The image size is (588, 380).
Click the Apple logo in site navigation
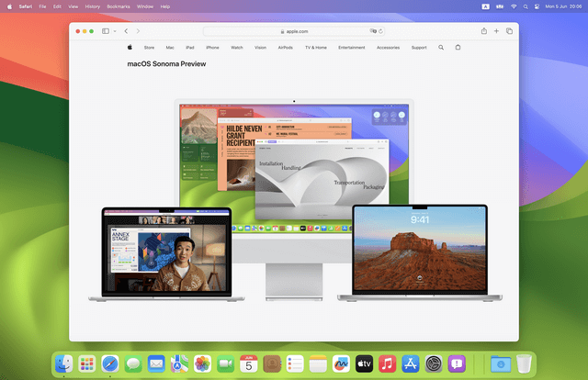point(130,47)
